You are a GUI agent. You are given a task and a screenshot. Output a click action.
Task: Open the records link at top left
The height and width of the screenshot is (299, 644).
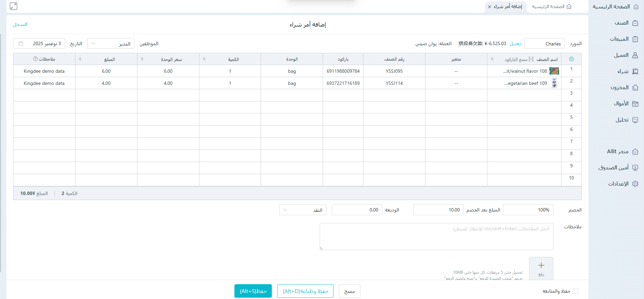(20, 25)
